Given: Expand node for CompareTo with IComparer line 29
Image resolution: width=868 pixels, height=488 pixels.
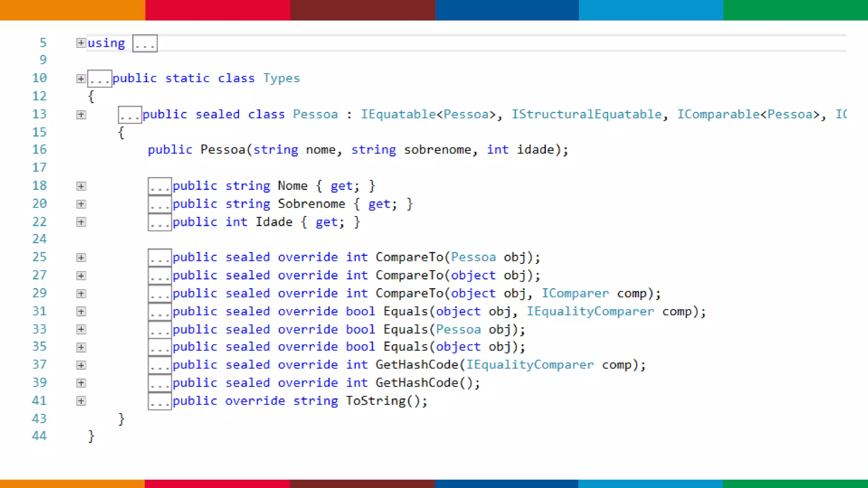Looking at the screenshot, I should click(x=81, y=294).
